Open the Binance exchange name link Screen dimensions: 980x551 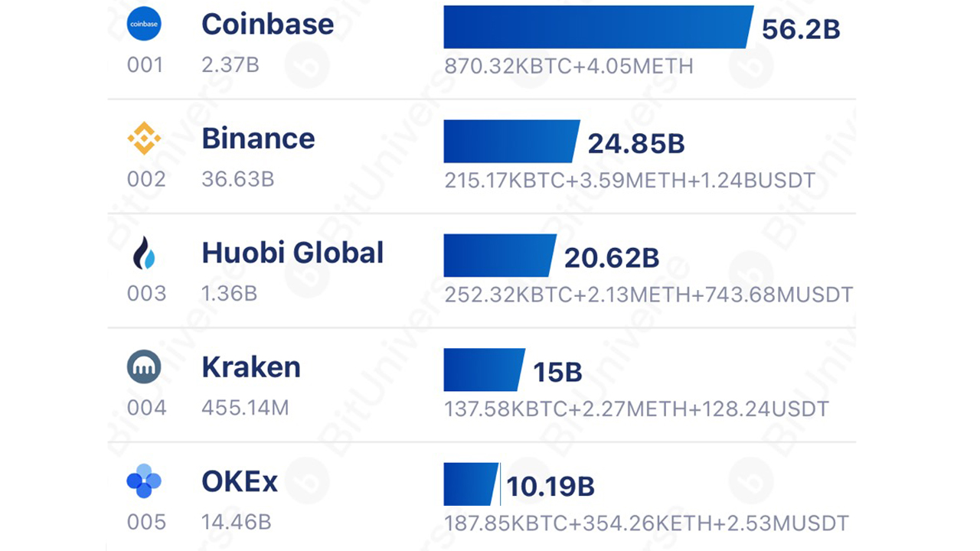[258, 139]
